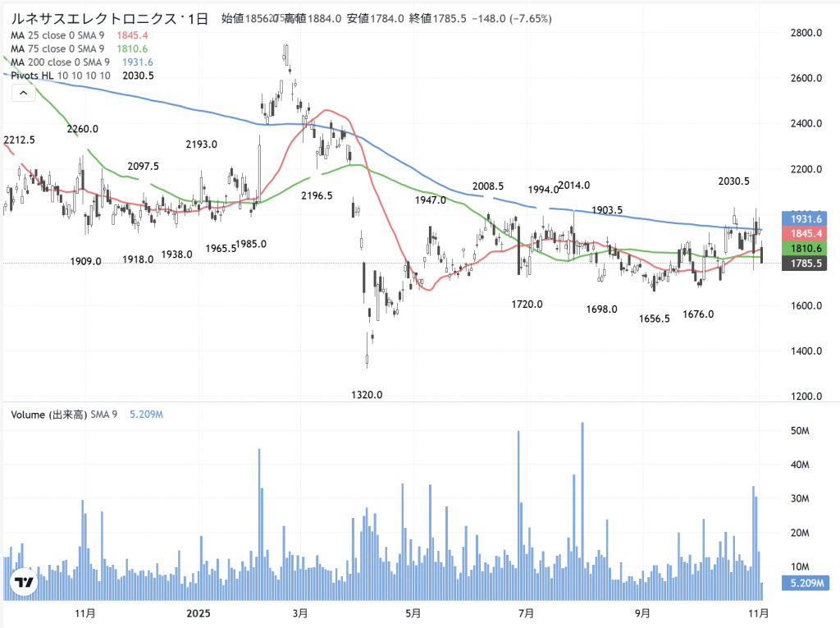Click the 2030.5 pivot high label on chart
Screen dimensions: 840x628
pos(733,181)
